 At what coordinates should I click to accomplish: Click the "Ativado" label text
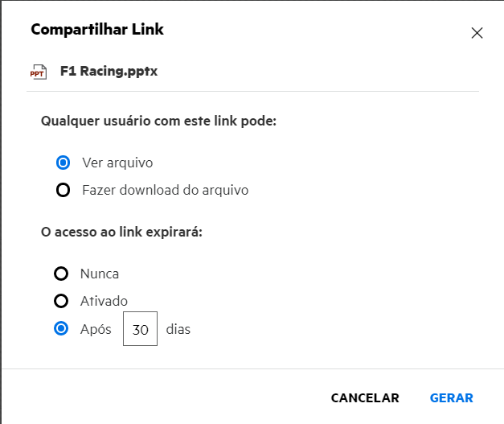tap(104, 301)
